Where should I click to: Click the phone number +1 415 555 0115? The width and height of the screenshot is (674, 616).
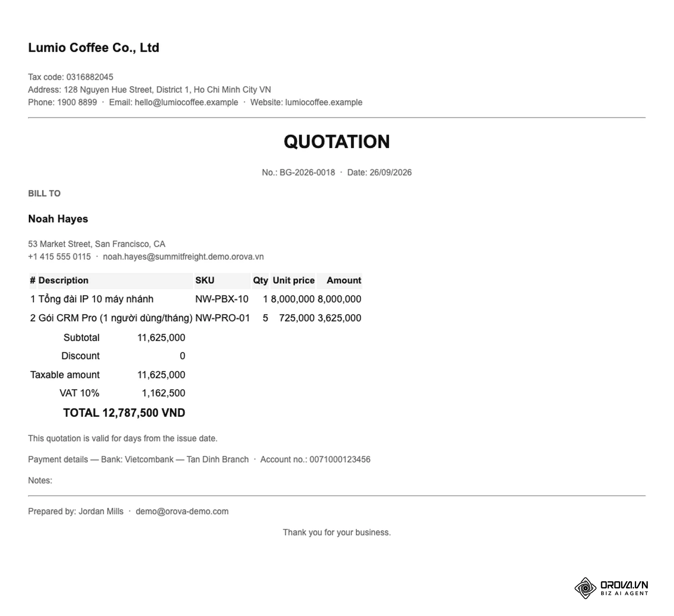click(59, 257)
